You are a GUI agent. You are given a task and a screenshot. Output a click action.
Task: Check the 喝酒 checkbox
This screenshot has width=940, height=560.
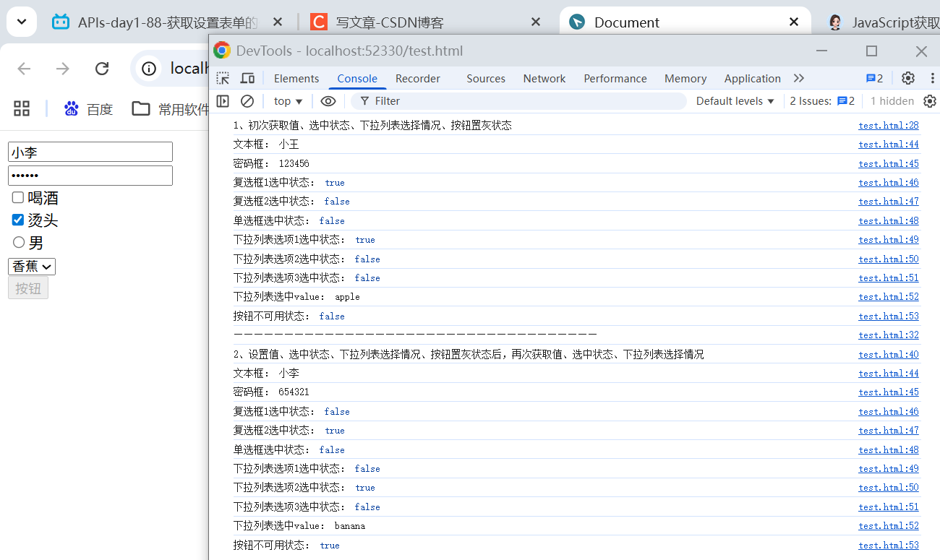pyautogui.click(x=18, y=198)
